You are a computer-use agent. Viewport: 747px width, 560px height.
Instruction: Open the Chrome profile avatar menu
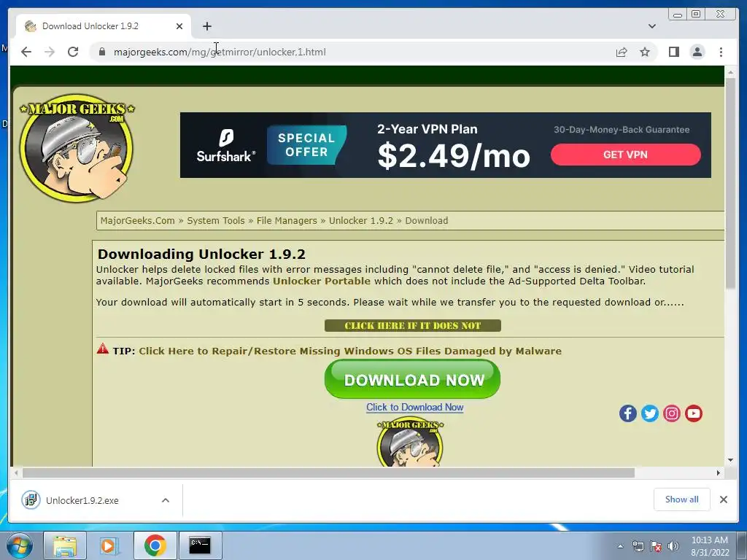click(x=697, y=52)
